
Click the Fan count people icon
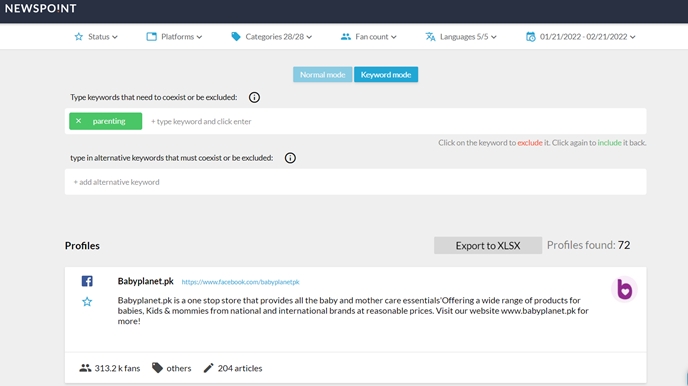point(346,37)
